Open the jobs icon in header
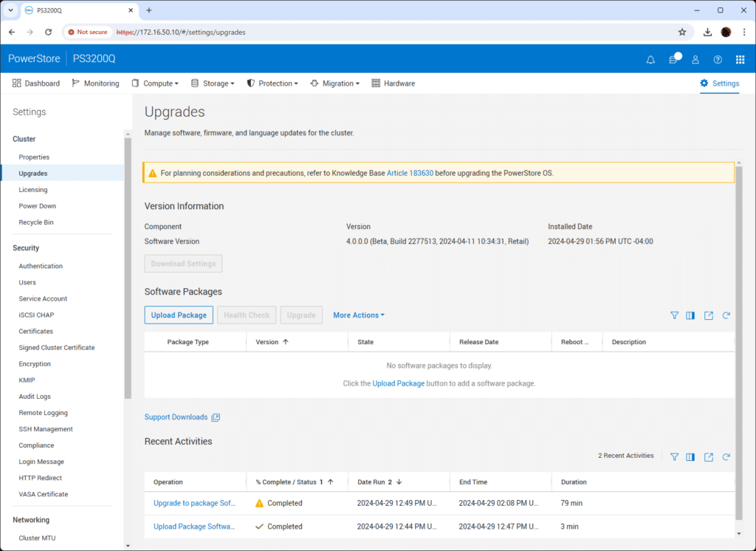The width and height of the screenshot is (756, 551). coord(674,59)
